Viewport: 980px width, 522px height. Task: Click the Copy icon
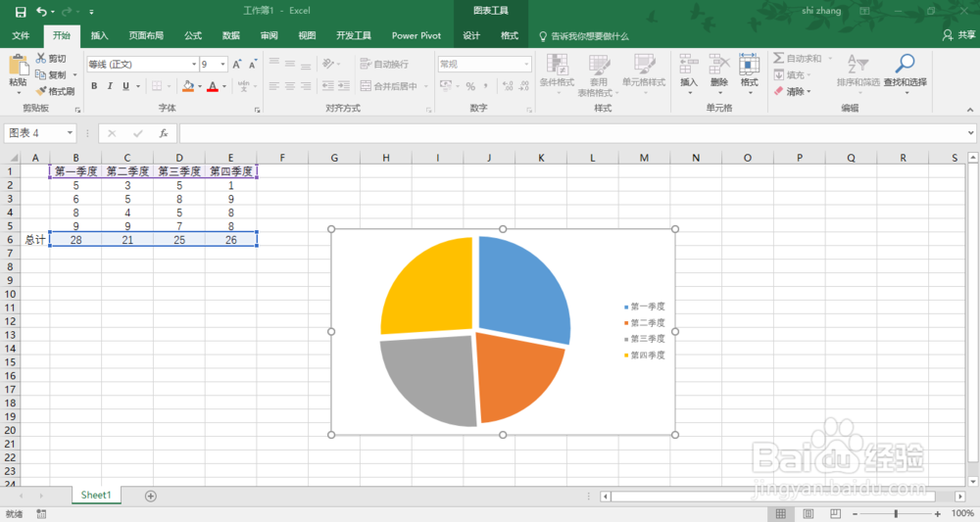pyautogui.click(x=41, y=74)
